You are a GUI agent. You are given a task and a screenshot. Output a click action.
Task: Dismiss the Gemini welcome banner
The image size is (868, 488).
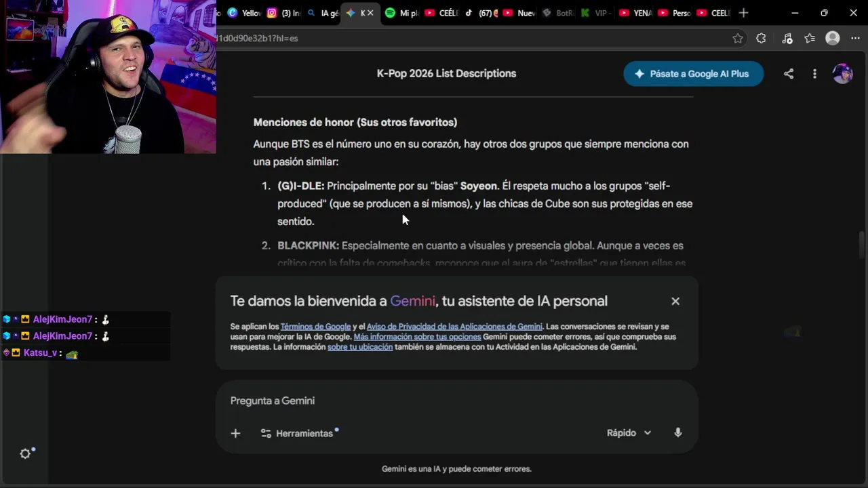click(675, 301)
